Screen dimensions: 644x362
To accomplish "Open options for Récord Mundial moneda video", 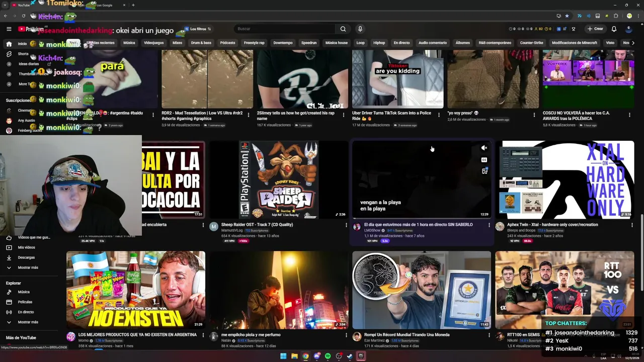I will (489, 335).
